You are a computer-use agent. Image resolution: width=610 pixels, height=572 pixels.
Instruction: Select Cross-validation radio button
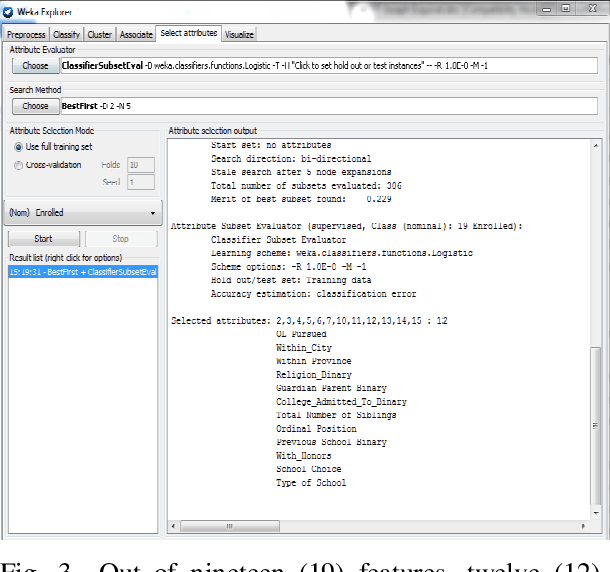point(19,164)
